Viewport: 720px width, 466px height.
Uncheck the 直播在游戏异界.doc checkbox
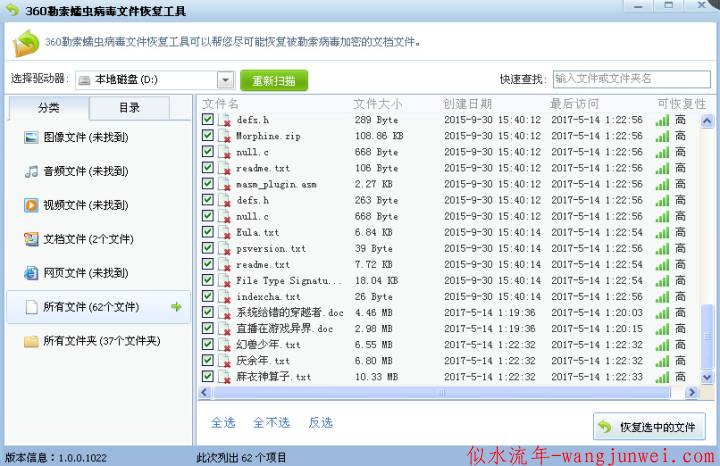point(208,328)
